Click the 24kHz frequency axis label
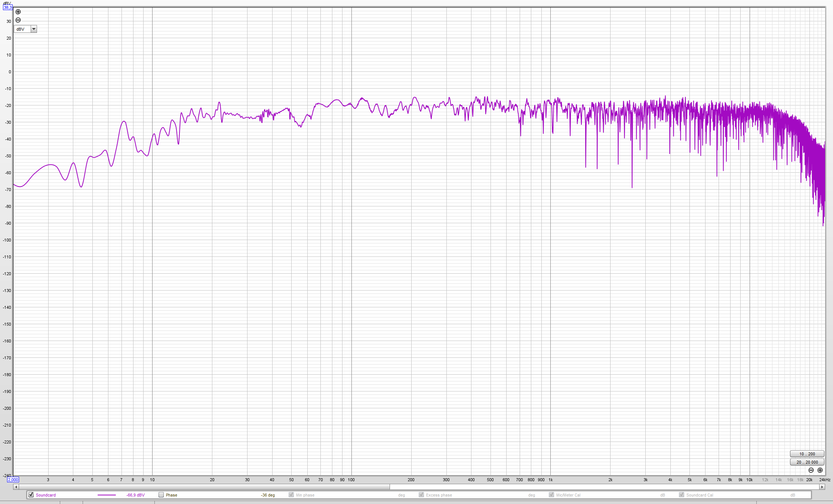This screenshot has height=504, width=833. [x=825, y=480]
